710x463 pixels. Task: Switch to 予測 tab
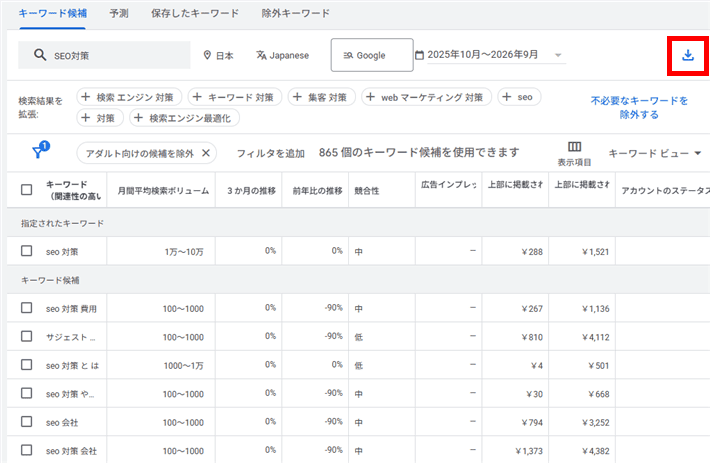point(119,14)
